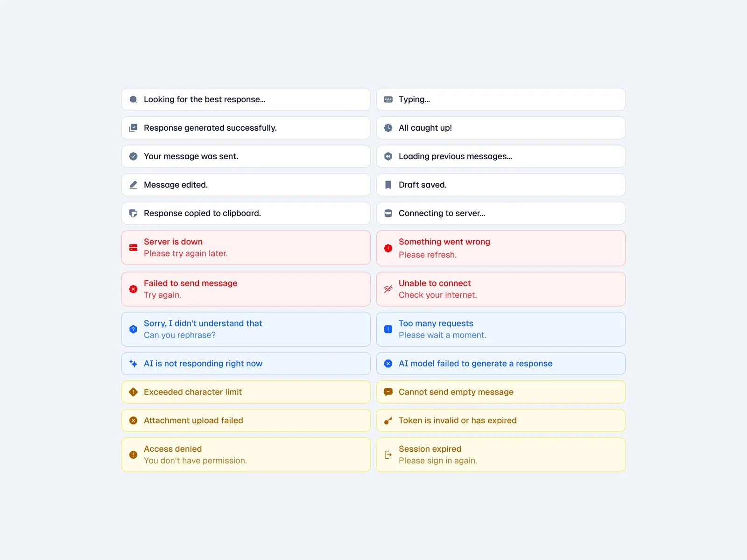Click the clock icon next to All caught up

tap(388, 128)
